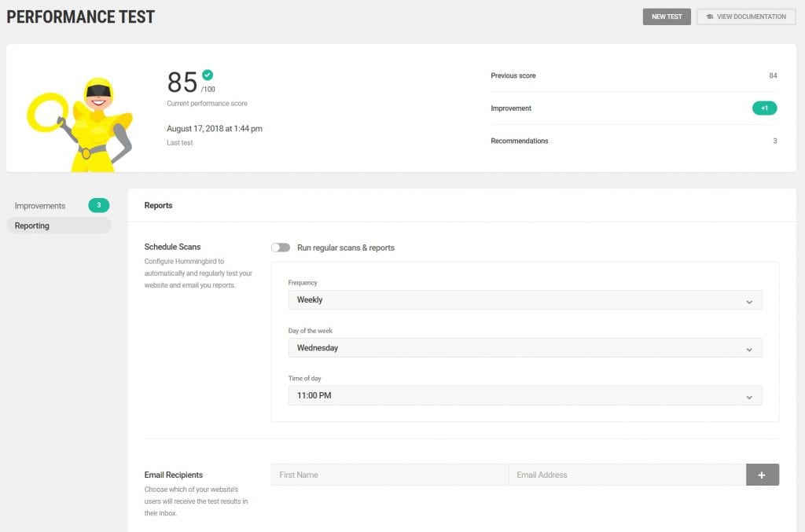The height and width of the screenshot is (532, 805).
Task: Click the Email Address input field
Action: point(627,475)
